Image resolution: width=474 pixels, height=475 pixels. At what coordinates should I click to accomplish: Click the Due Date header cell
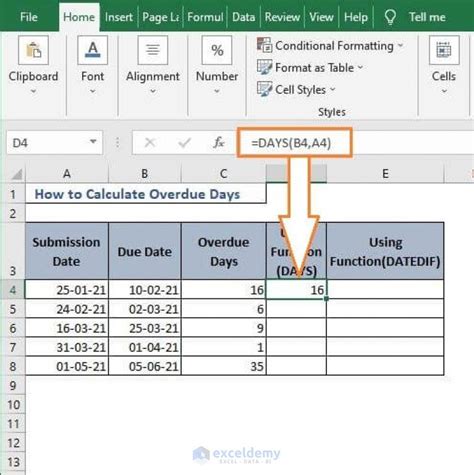pos(145,251)
